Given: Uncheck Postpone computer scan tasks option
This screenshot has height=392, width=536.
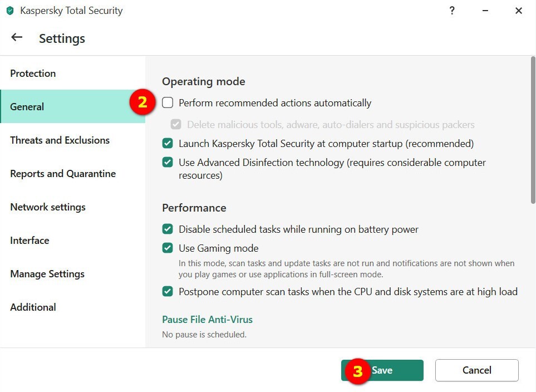Looking at the screenshot, I should pyautogui.click(x=168, y=291).
